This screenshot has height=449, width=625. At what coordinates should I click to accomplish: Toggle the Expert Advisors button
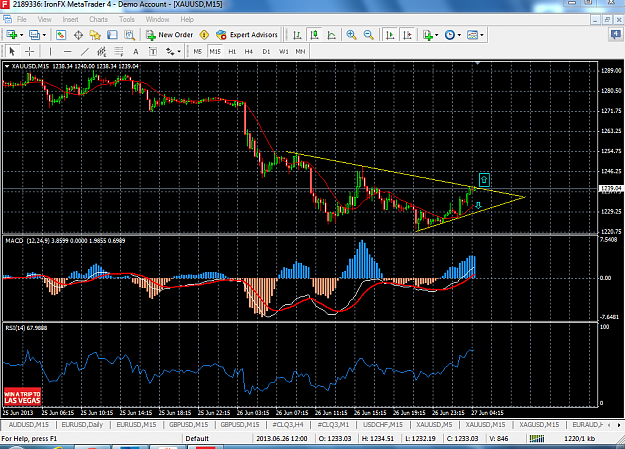pyautogui.click(x=247, y=35)
